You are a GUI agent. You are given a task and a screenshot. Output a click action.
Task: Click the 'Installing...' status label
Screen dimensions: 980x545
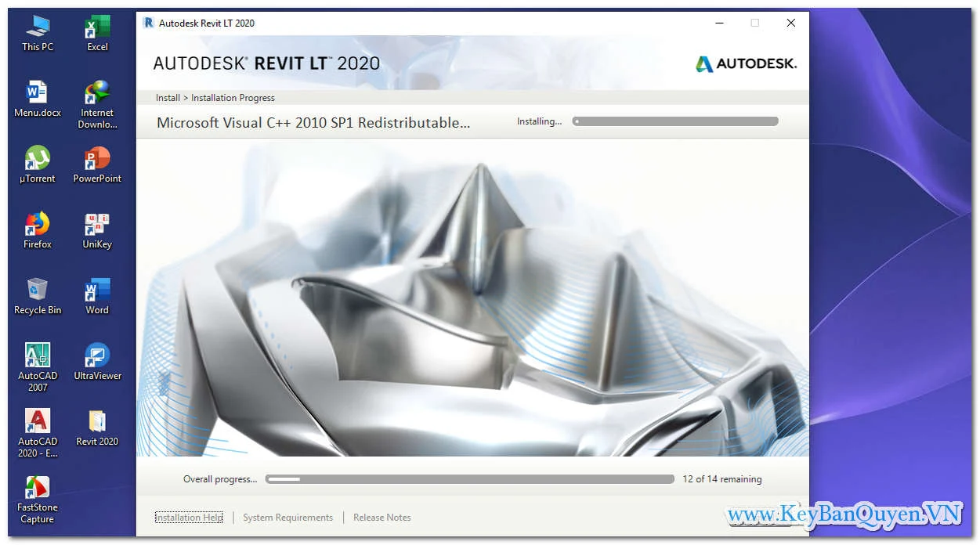[x=539, y=121]
